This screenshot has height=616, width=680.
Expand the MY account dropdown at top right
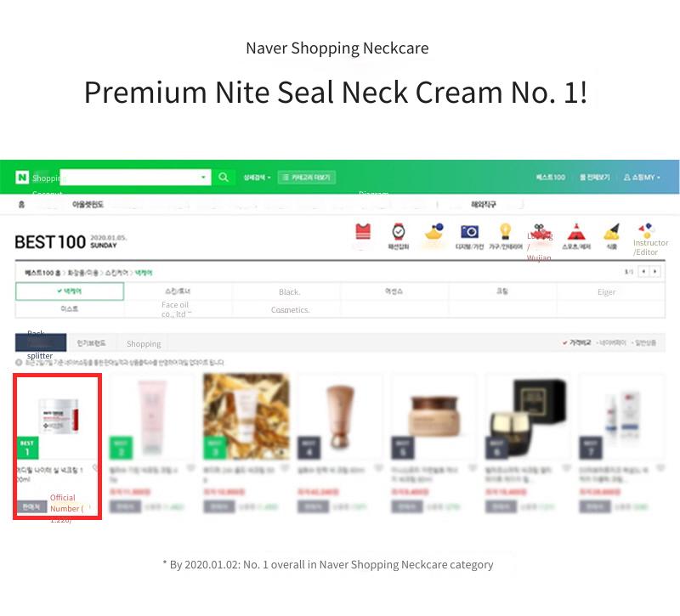(642, 177)
